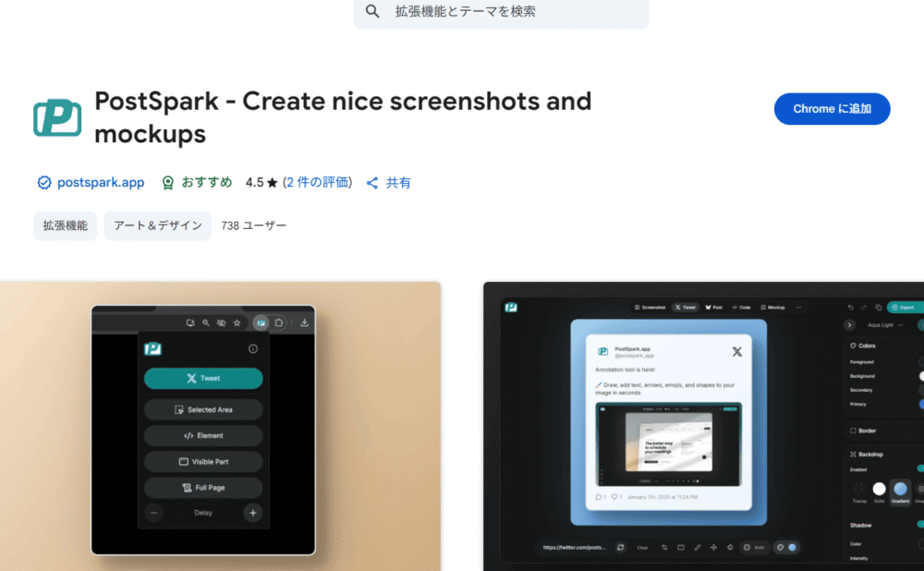Open the Aqua Light preset menu
The height and width of the screenshot is (571, 924).
coord(879,325)
